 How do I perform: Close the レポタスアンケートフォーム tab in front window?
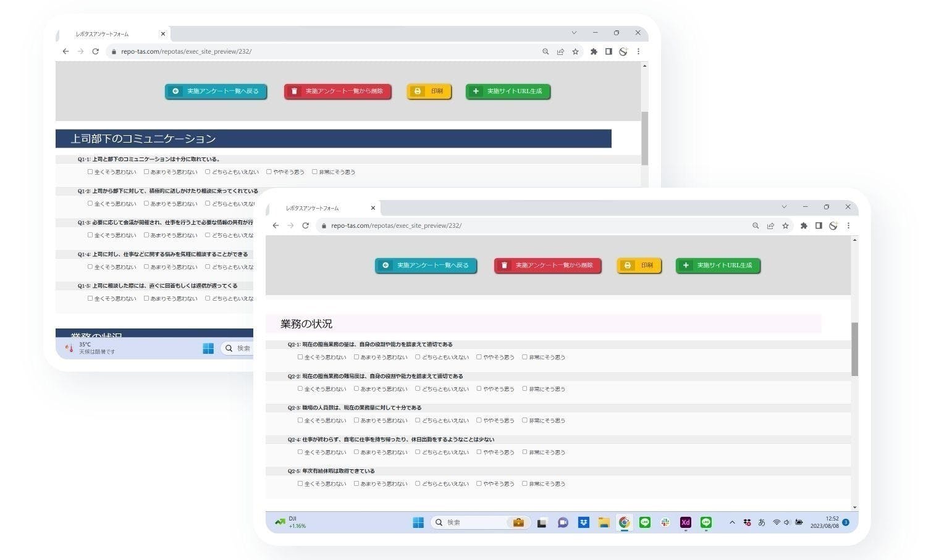tap(373, 208)
